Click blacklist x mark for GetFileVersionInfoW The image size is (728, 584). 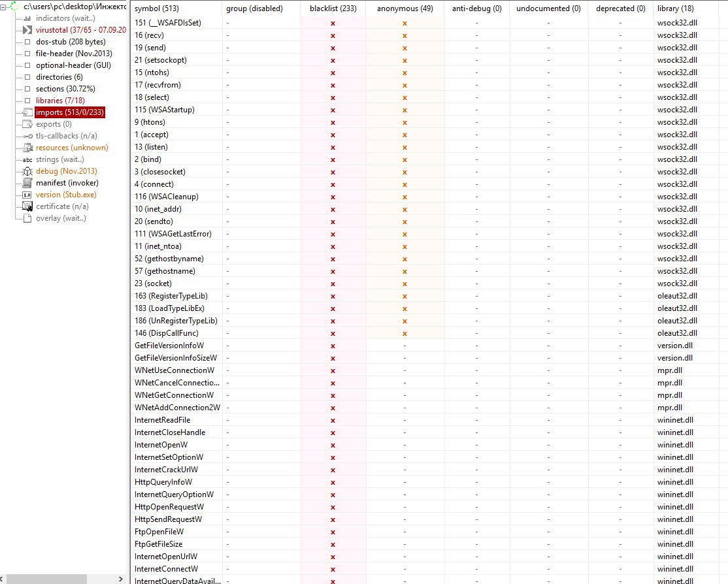pos(333,346)
